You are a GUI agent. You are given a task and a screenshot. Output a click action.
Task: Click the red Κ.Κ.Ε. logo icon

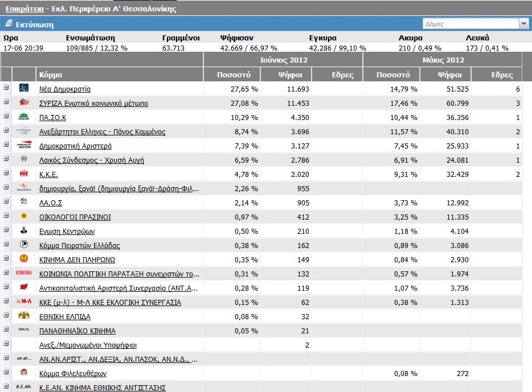[x=24, y=174]
